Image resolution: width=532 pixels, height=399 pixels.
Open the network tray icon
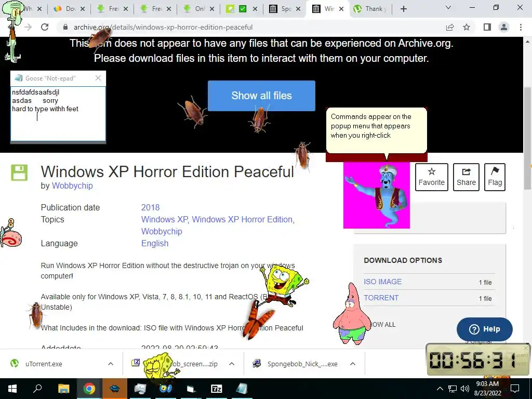coord(453,389)
